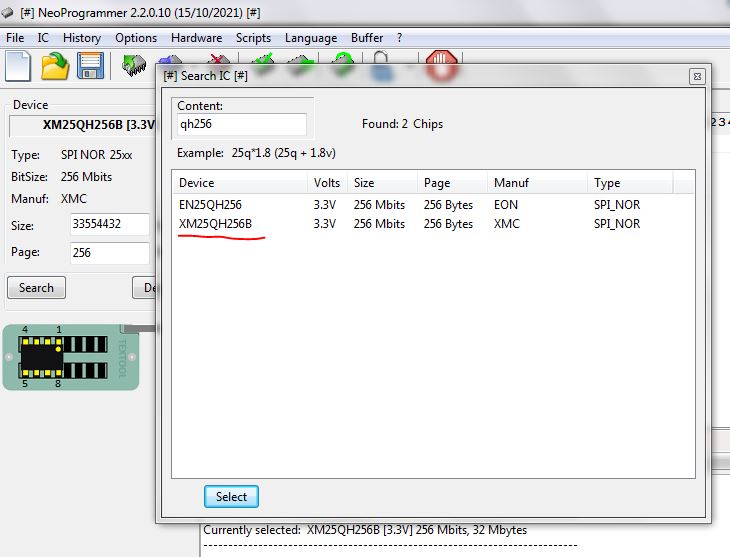Select the XM25QH256B chip row
The height and width of the screenshot is (557, 730).
(433, 224)
